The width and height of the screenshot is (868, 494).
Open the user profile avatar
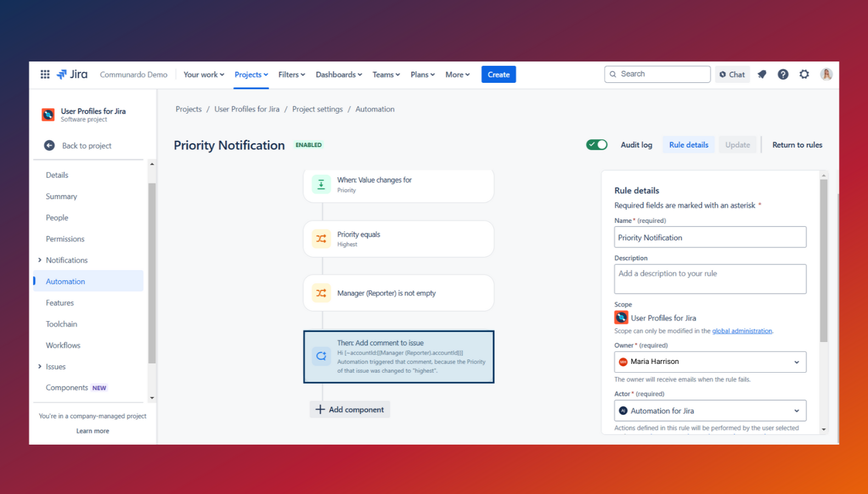tap(826, 74)
